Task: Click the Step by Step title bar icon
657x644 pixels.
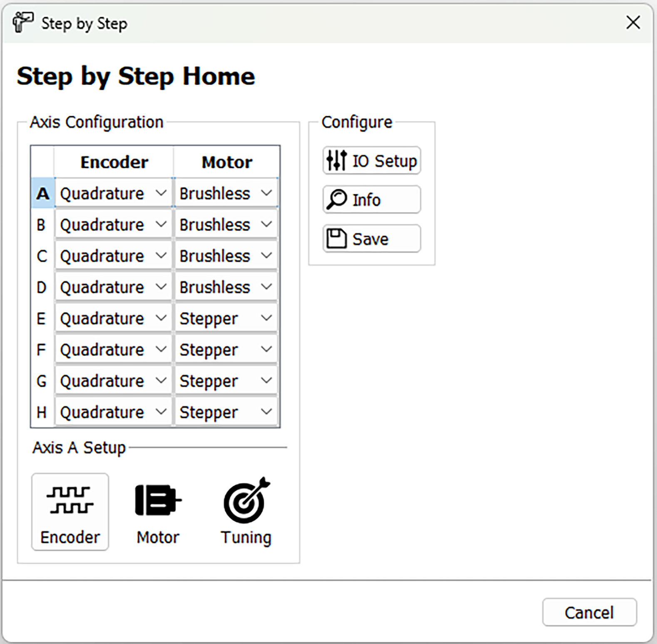Action: tap(22, 22)
